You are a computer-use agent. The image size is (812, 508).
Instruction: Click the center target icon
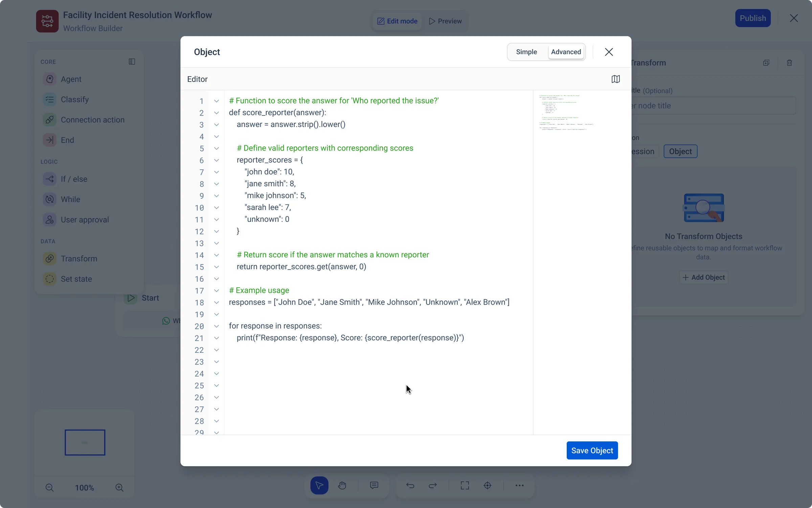(488, 485)
